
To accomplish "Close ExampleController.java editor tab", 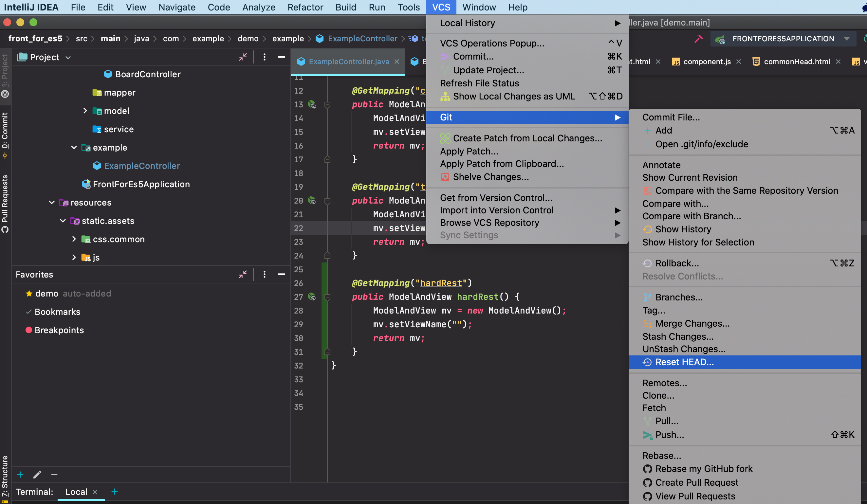I will click(397, 62).
